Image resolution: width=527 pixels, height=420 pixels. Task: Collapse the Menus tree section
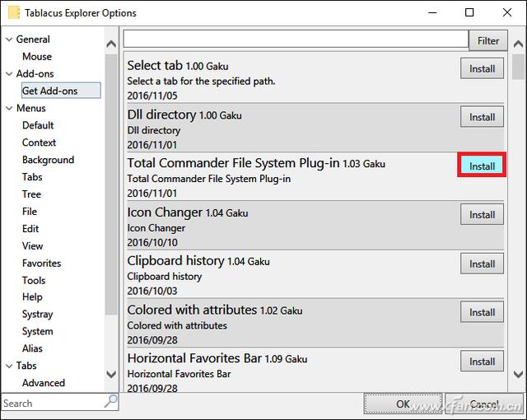tap(9, 108)
